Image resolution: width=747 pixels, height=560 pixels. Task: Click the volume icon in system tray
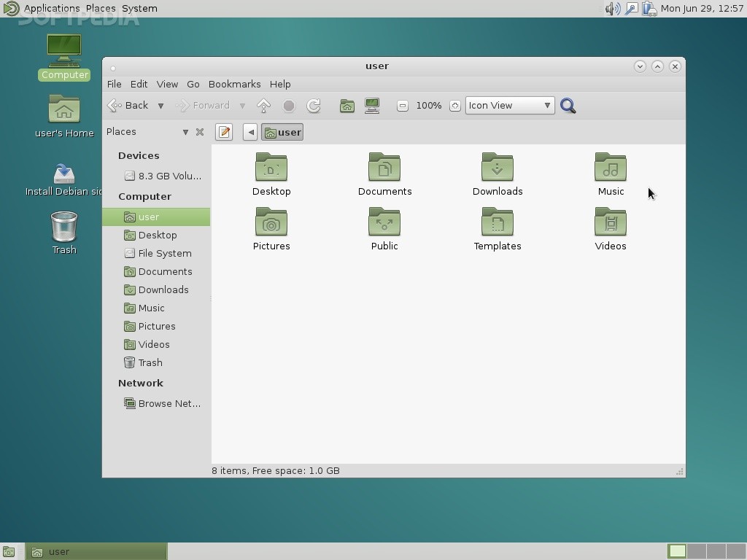click(x=611, y=9)
